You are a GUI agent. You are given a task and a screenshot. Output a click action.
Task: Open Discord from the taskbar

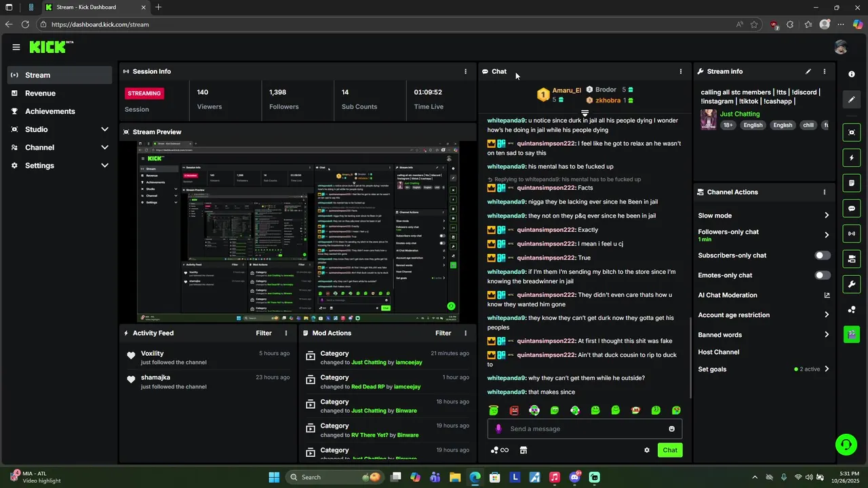[x=575, y=477]
